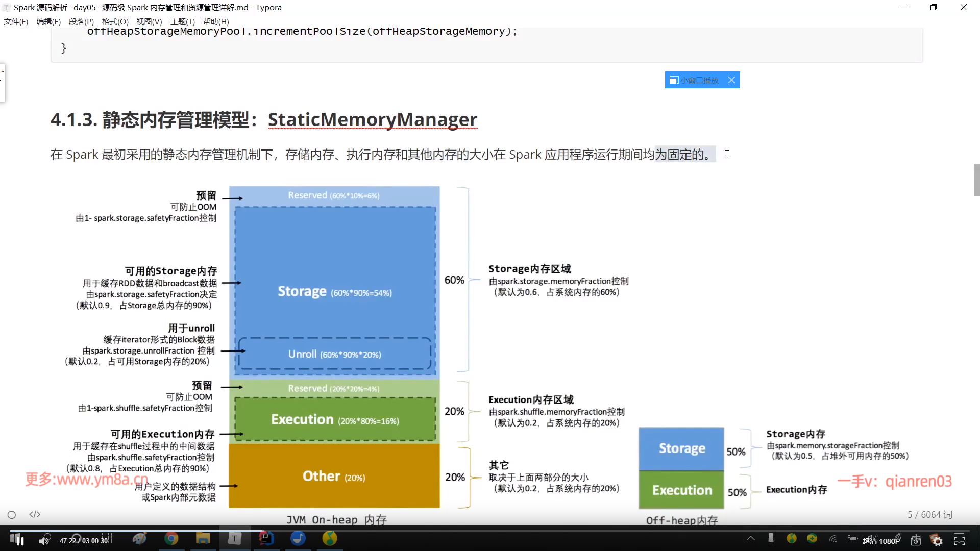Open the 文件(F) menu

click(16, 21)
